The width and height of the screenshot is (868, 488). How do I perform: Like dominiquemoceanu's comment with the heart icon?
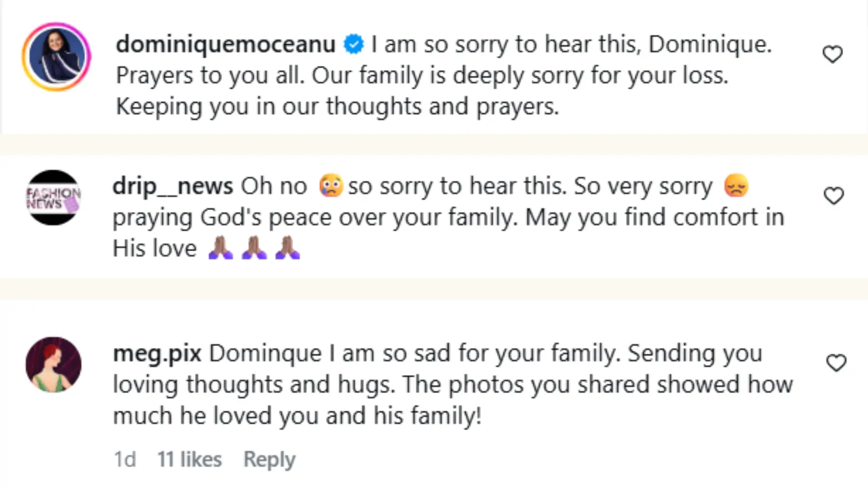pos(833,54)
